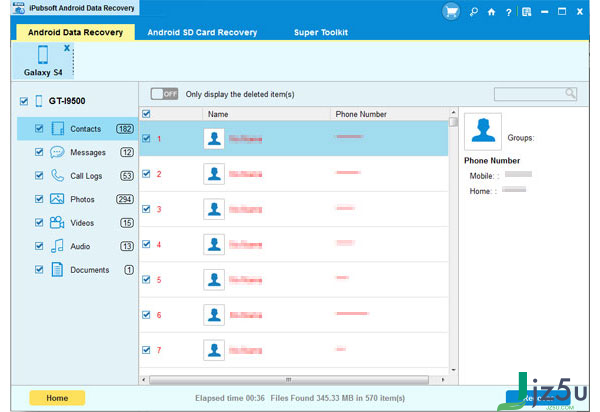Image resolution: width=600 pixels, height=412 pixels.
Task: Click the Photos picture icon
Action: tap(57, 199)
